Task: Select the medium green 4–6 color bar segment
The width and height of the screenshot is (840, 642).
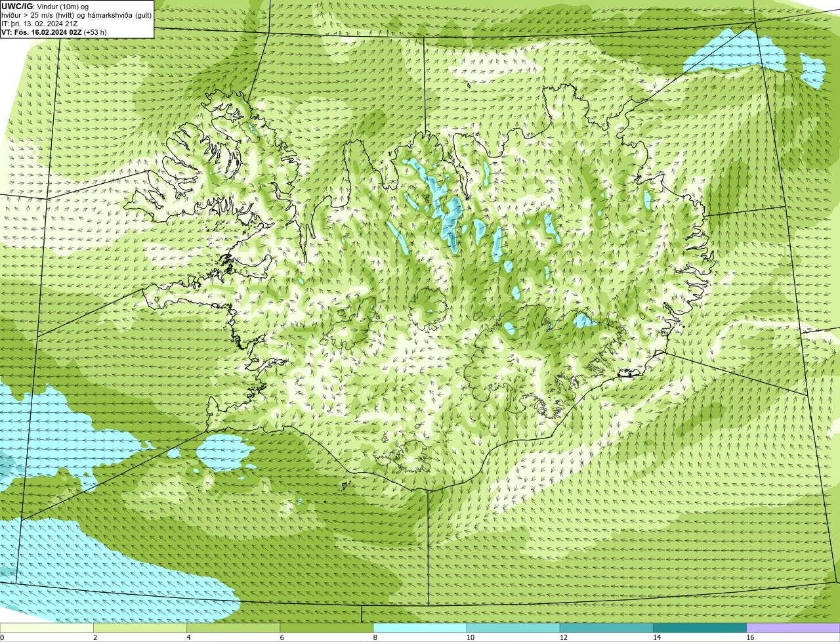Action: click(x=234, y=628)
